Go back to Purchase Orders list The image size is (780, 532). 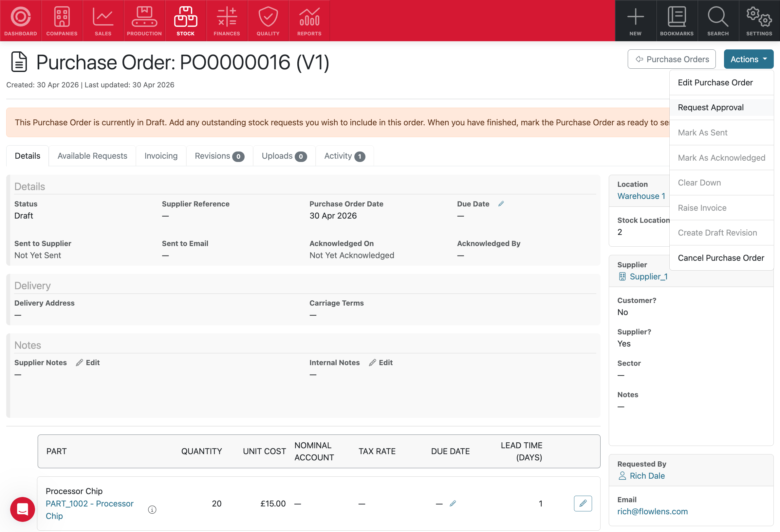point(671,59)
